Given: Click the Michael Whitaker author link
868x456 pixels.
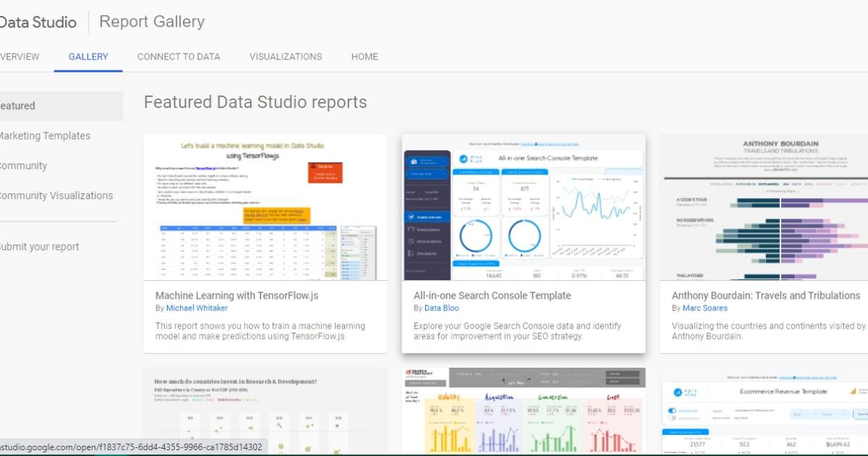Looking at the screenshot, I should click(197, 308).
